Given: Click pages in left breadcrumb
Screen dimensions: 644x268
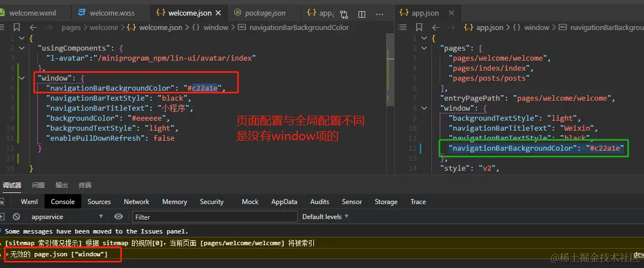Looking at the screenshot, I should 71,27.
